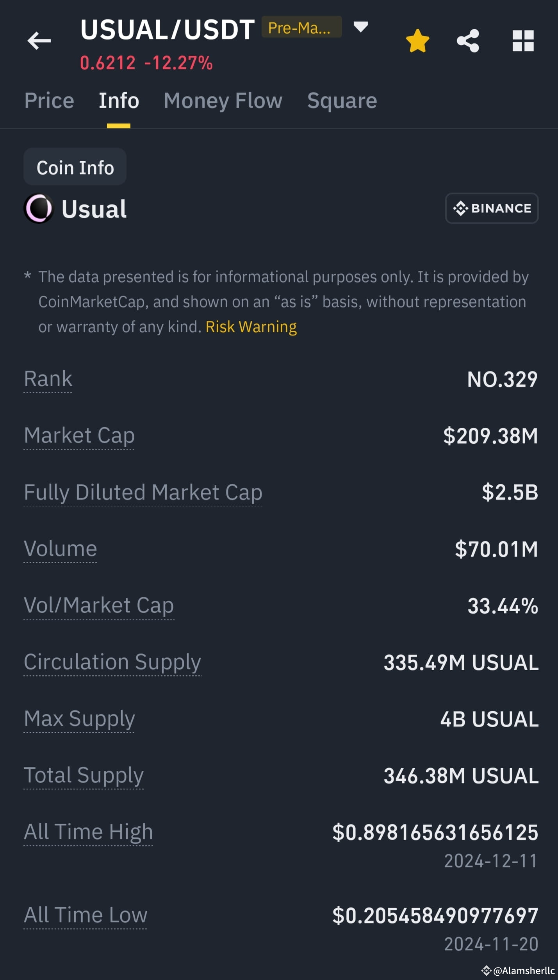Switch to the Price tab
Image resolution: width=558 pixels, height=980 pixels.
(49, 101)
